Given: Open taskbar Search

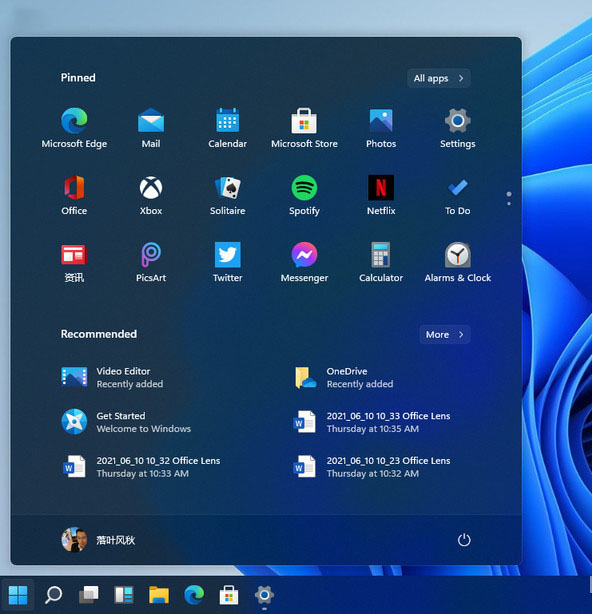Looking at the screenshot, I should 53,595.
